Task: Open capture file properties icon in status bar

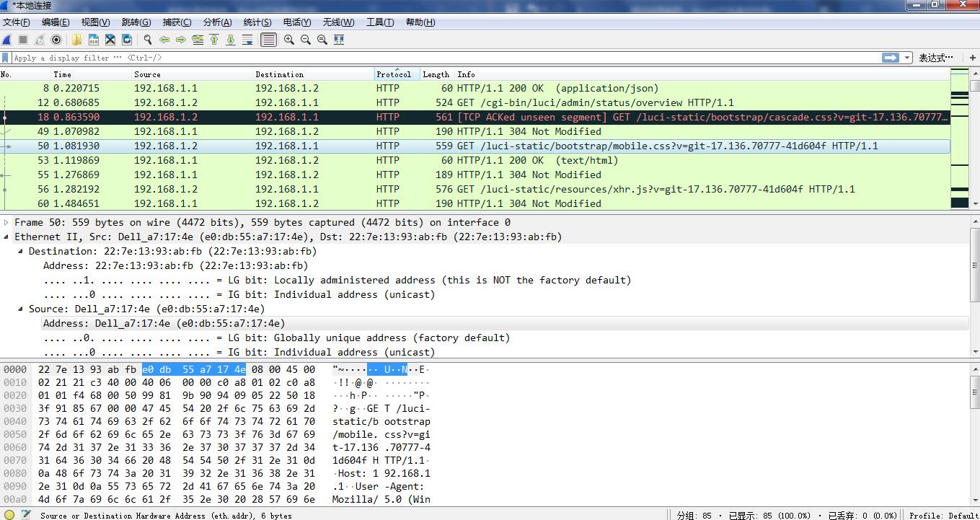Action: tap(27, 515)
